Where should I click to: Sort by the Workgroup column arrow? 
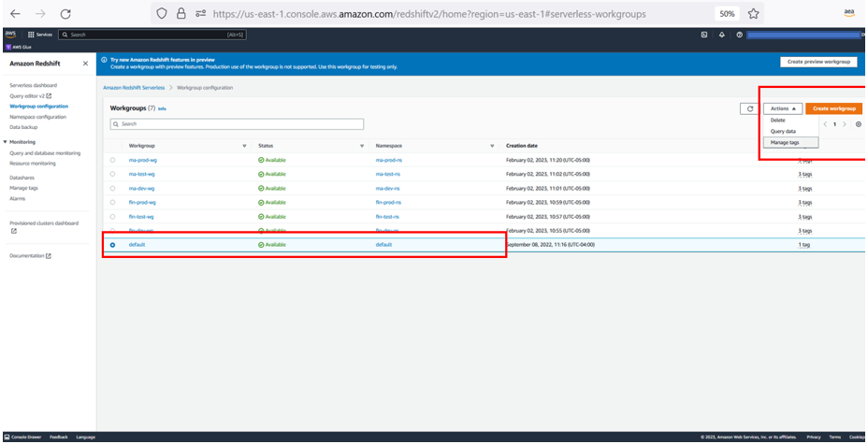pos(245,146)
